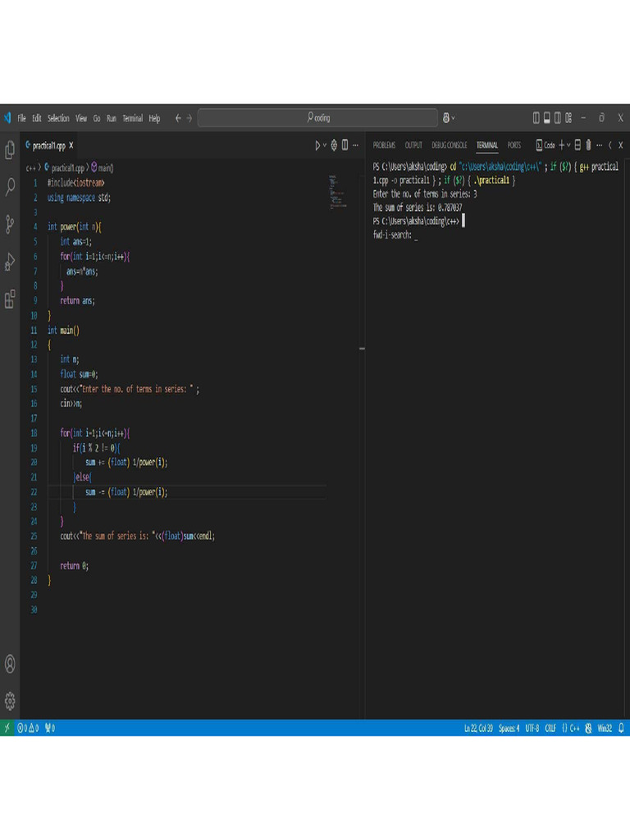Open the Source Control view

(10, 225)
